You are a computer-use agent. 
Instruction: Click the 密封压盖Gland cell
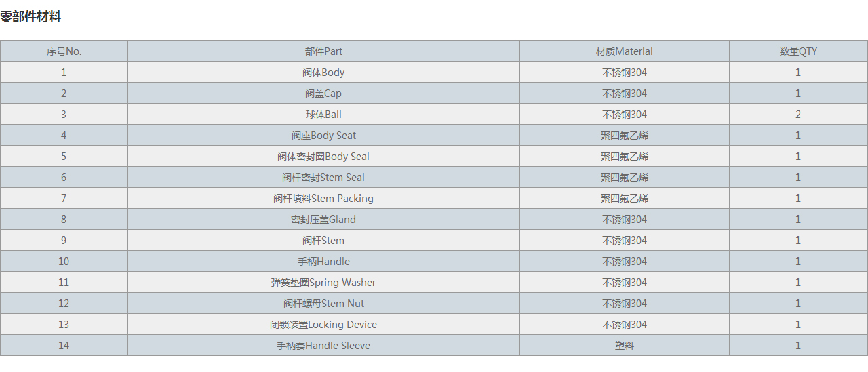tap(323, 220)
